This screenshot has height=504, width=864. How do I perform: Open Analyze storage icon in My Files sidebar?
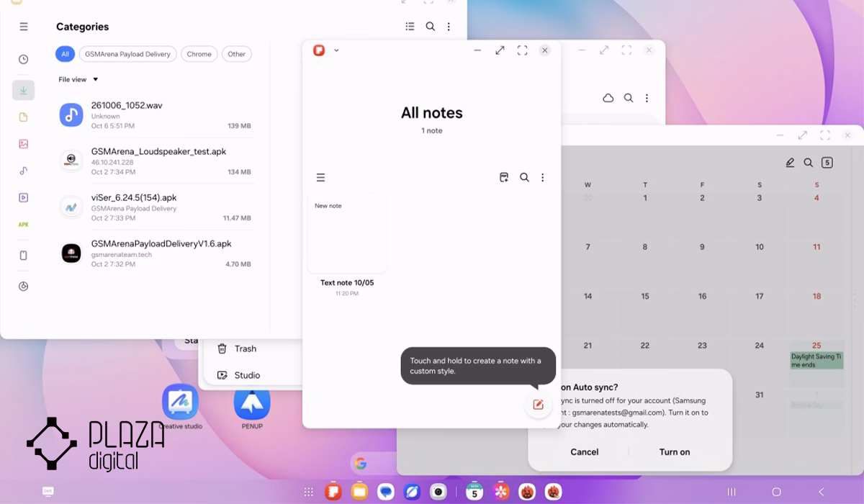pos(24,287)
